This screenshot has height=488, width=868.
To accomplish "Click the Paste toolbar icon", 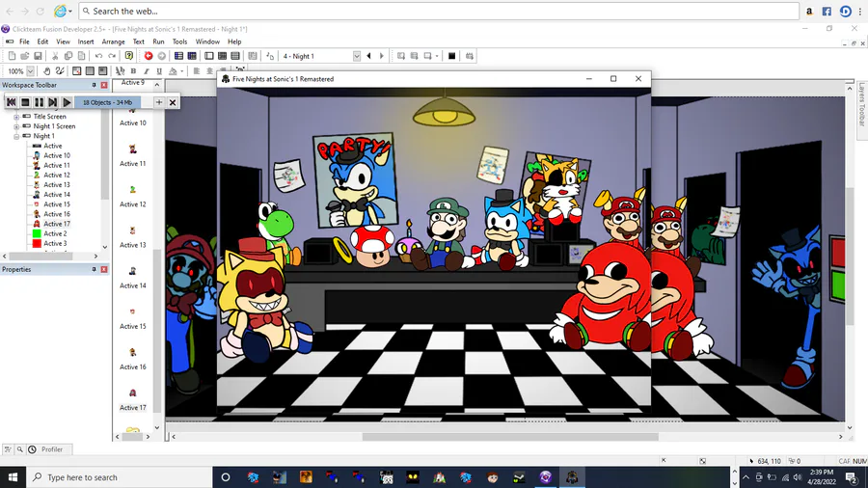I will pyautogui.click(x=81, y=56).
